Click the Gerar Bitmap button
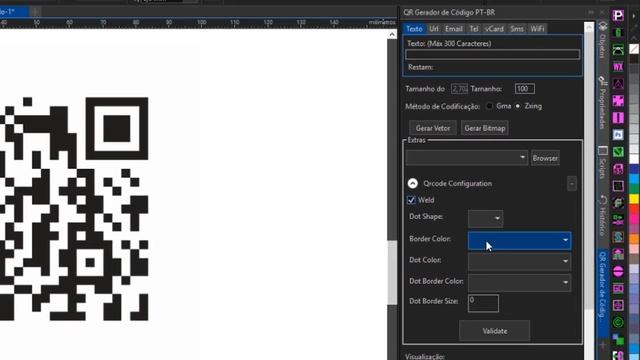Viewport: 640px width, 360px height. (x=484, y=128)
